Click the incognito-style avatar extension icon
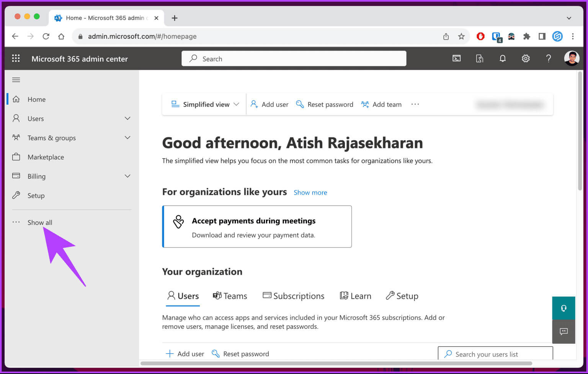The image size is (588, 374). coord(511,36)
